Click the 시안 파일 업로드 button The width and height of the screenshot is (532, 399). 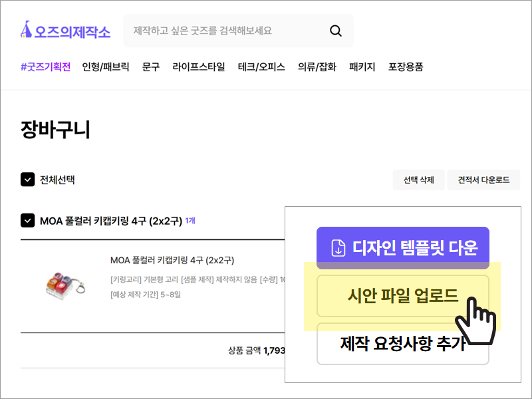(x=403, y=296)
